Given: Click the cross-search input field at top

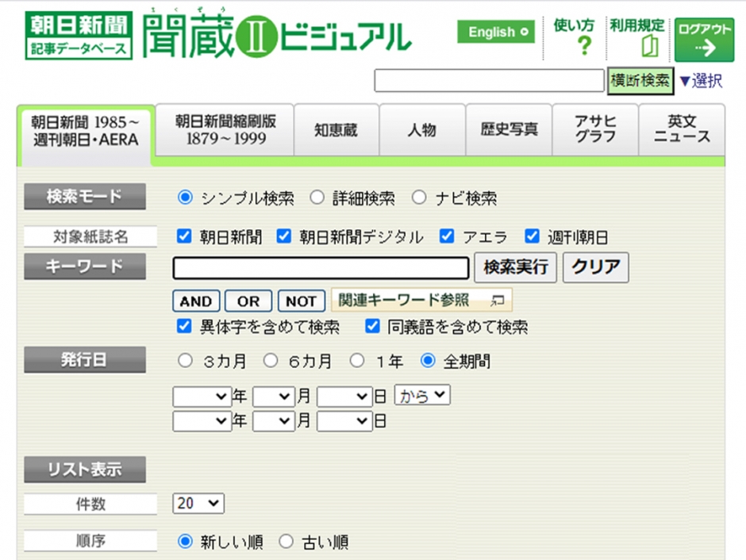Looking at the screenshot, I should (489, 80).
